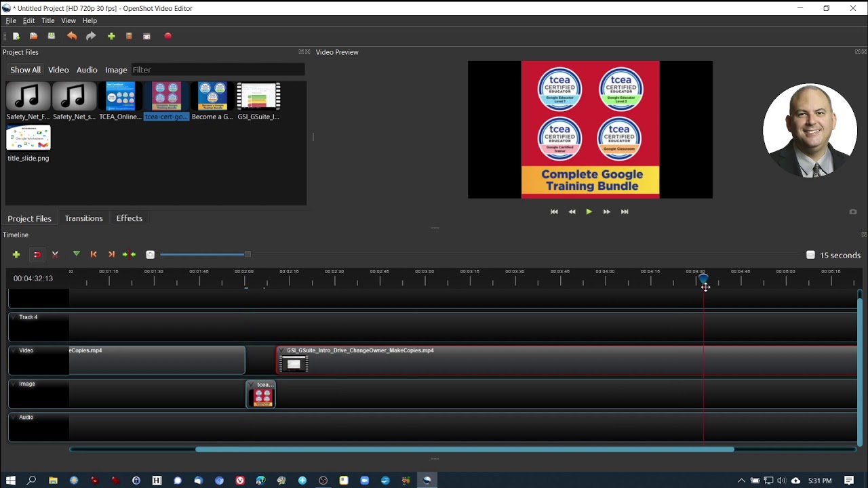Viewport: 868px width, 488px height.
Task: Add a track using the timeline green plus
Action: (x=16, y=254)
